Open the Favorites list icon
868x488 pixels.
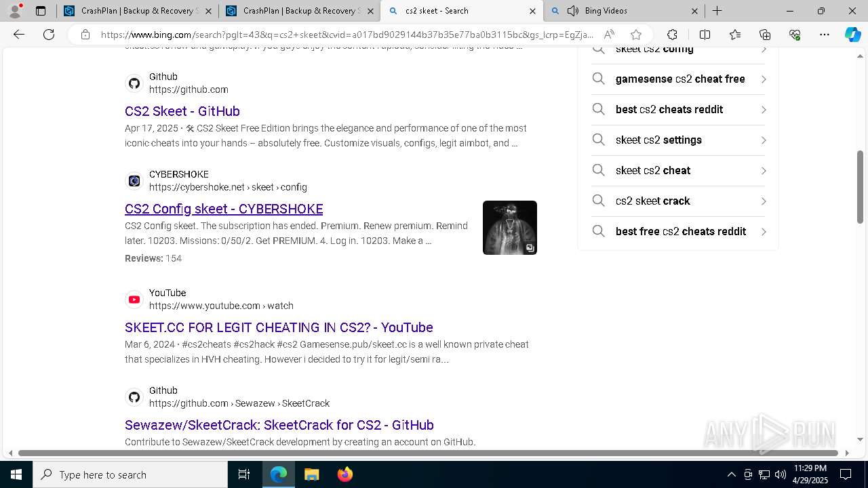(735, 35)
